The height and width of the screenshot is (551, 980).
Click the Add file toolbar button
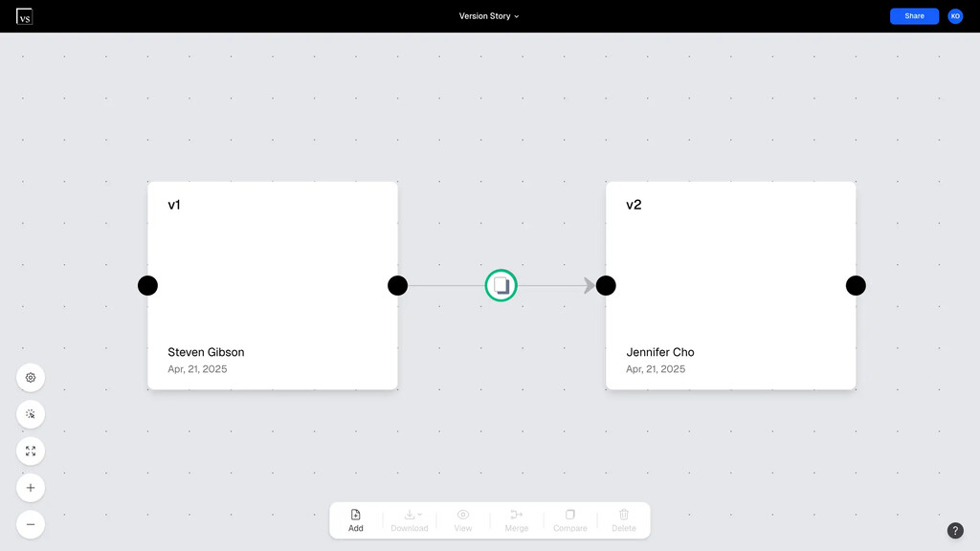tap(356, 520)
